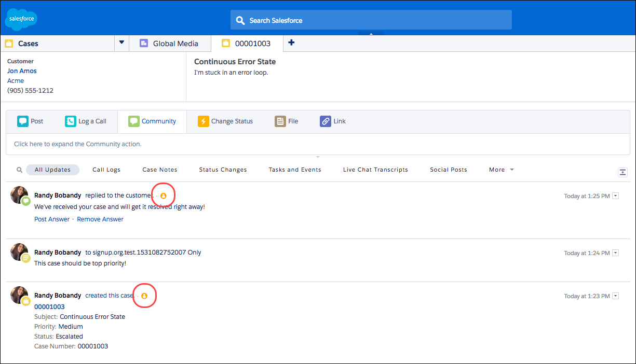Click the Priority: Medium line
Screen dimensions: 636x364
(x=59, y=327)
